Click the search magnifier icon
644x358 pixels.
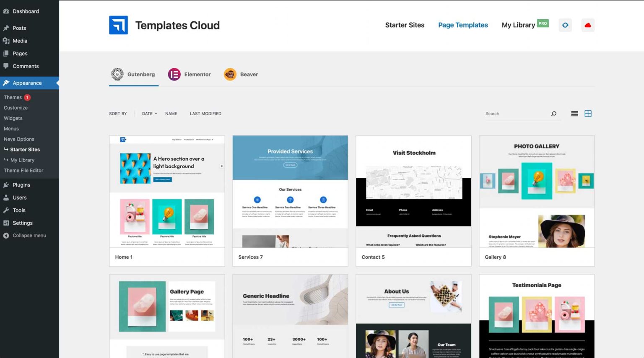(553, 113)
